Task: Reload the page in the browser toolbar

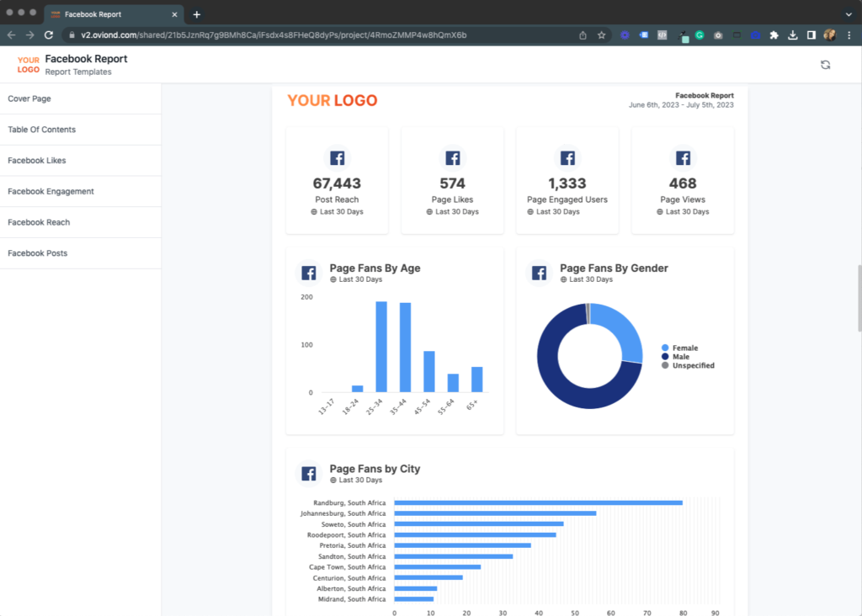Action: point(49,35)
